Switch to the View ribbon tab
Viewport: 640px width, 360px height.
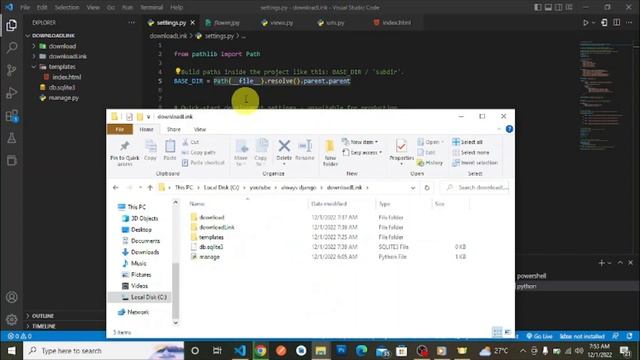click(200, 129)
